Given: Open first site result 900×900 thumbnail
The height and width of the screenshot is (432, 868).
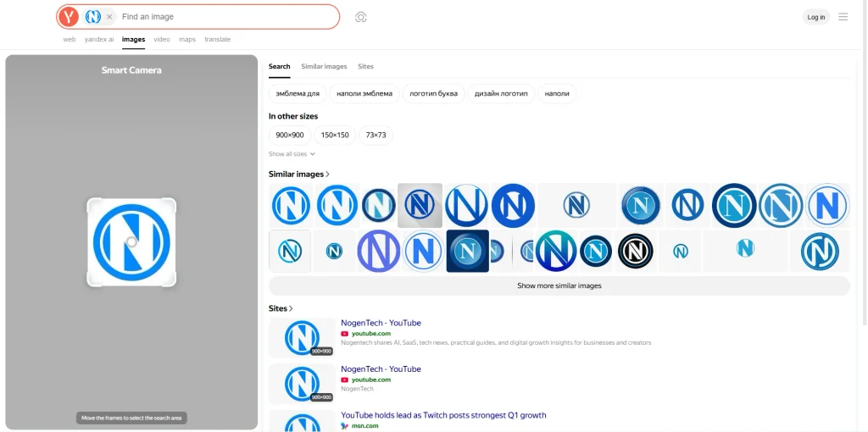Looking at the screenshot, I should (x=303, y=337).
